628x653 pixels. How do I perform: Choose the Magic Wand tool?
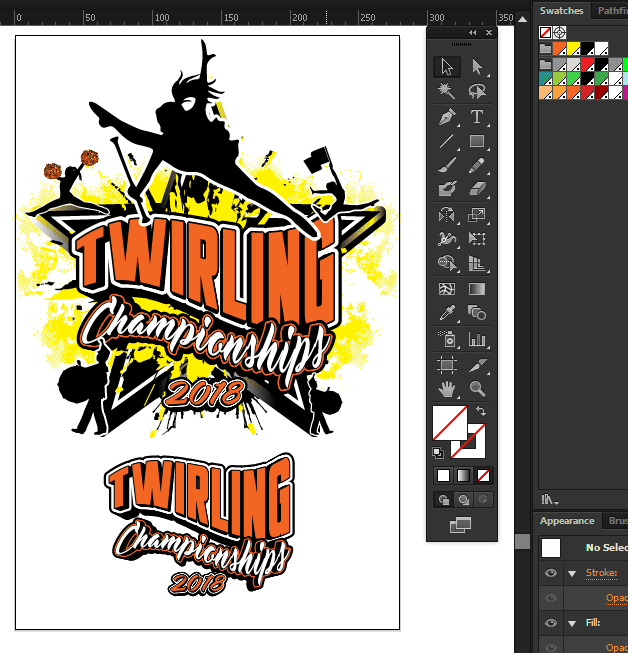(x=447, y=91)
